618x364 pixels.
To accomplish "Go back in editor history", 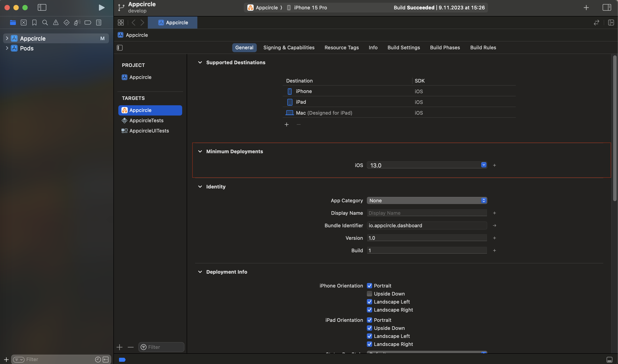I will click(x=133, y=23).
